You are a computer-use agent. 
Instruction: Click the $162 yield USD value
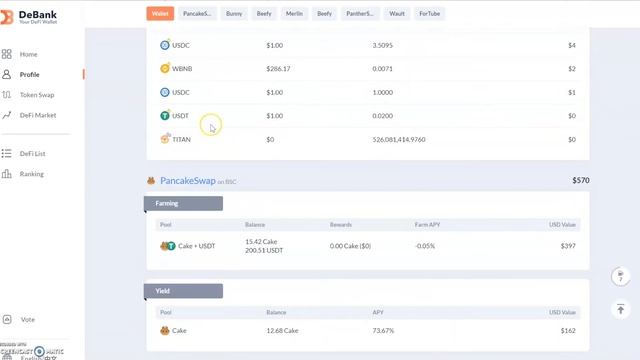(568, 331)
